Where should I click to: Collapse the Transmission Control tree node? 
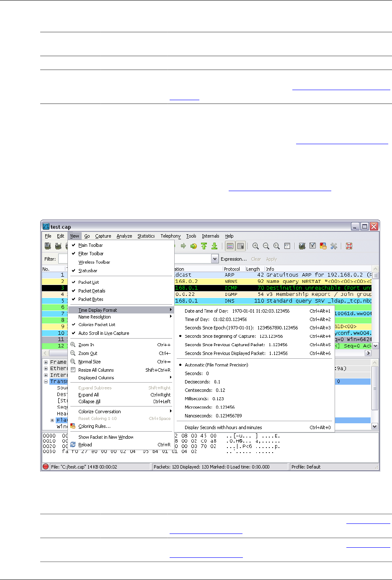click(46, 381)
